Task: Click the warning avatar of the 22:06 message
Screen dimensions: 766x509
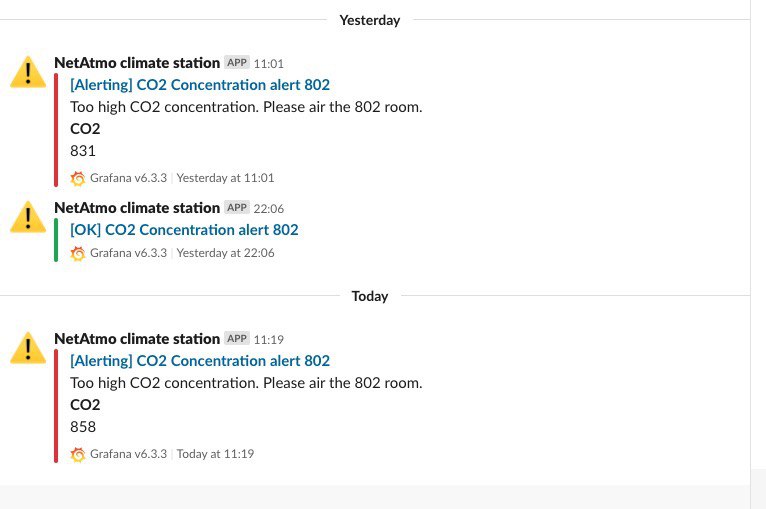Action: pos(28,217)
